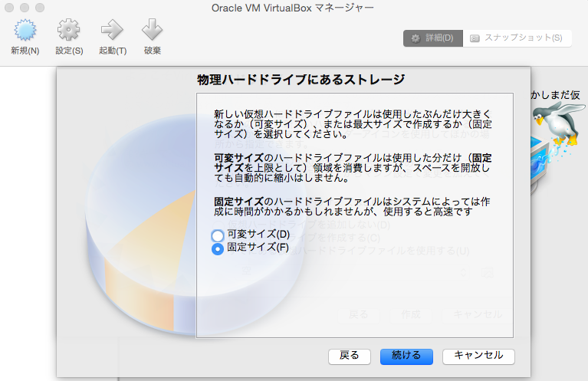The height and width of the screenshot is (381, 588).
Task: Switch to the スナップショット(S) view
Action: pos(517,38)
